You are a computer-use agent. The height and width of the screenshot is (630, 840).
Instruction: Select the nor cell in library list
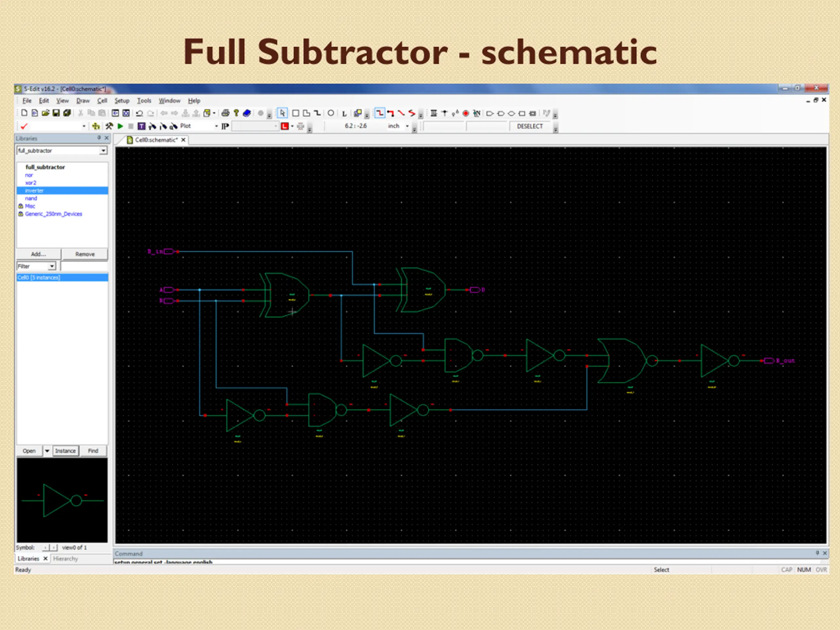click(29, 175)
